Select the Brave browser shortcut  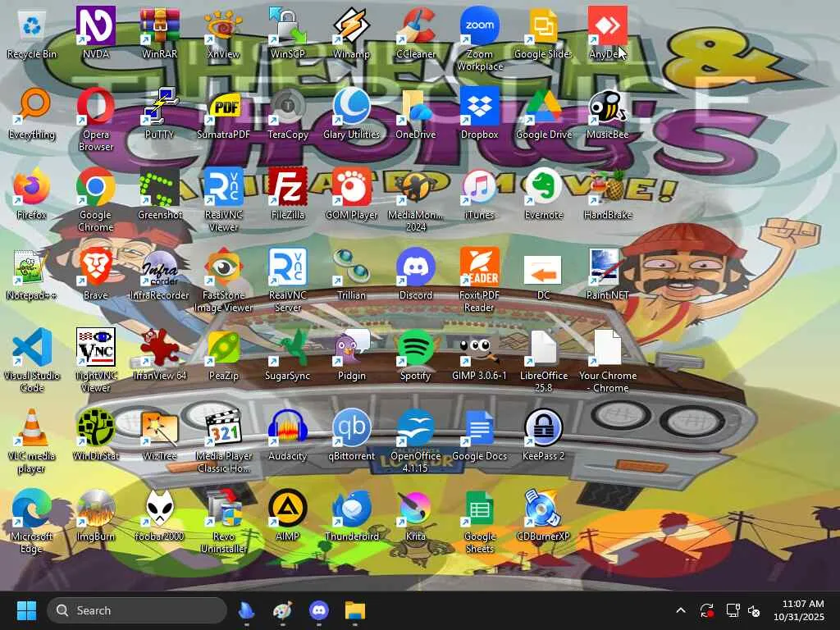point(95,267)
